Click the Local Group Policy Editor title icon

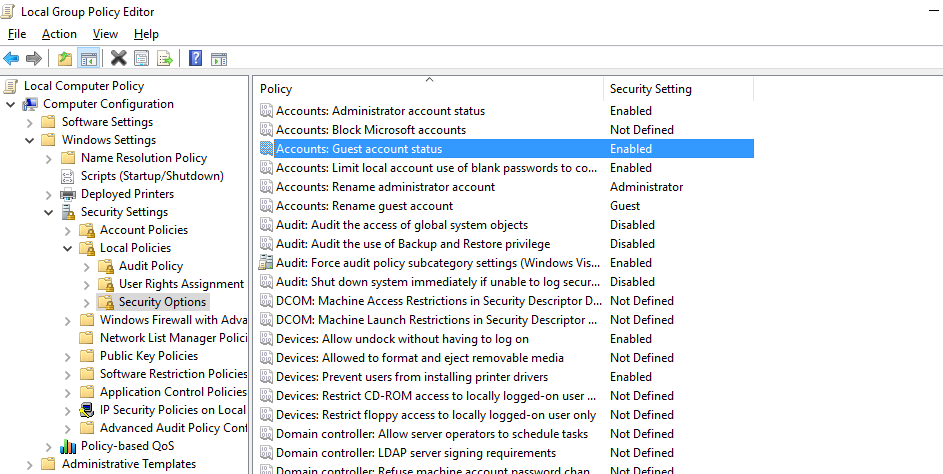10,11
